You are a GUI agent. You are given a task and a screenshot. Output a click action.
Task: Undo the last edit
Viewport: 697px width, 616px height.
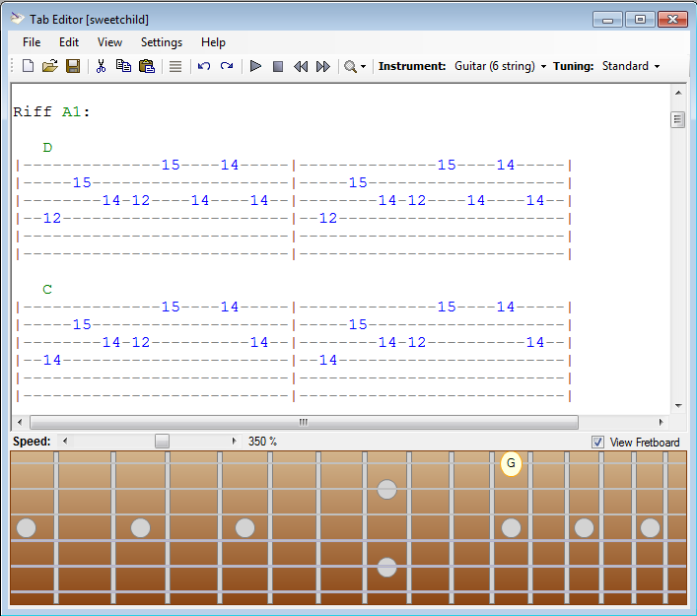(x=204, y=66)
